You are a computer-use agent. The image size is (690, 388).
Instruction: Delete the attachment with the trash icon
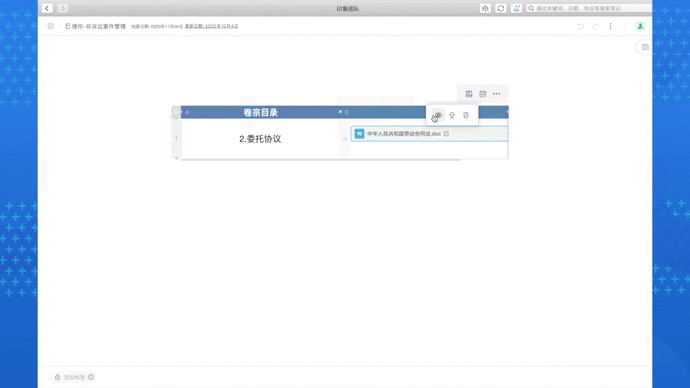tap(466, 115)
